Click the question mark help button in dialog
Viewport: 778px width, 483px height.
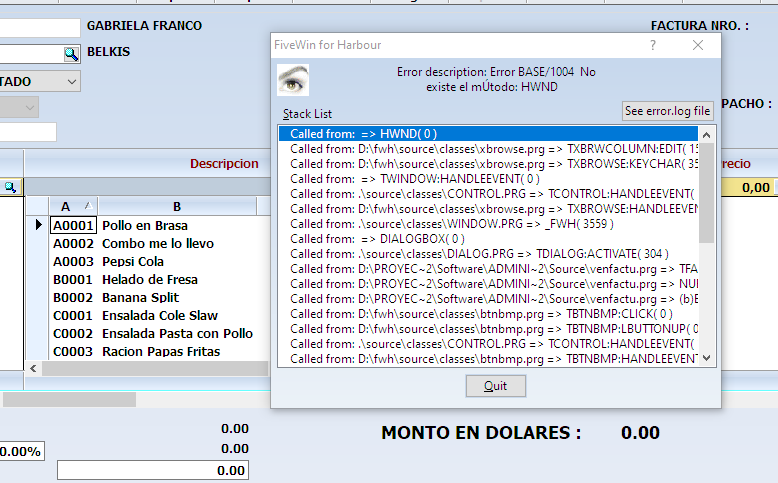click(x=653, y=45)
